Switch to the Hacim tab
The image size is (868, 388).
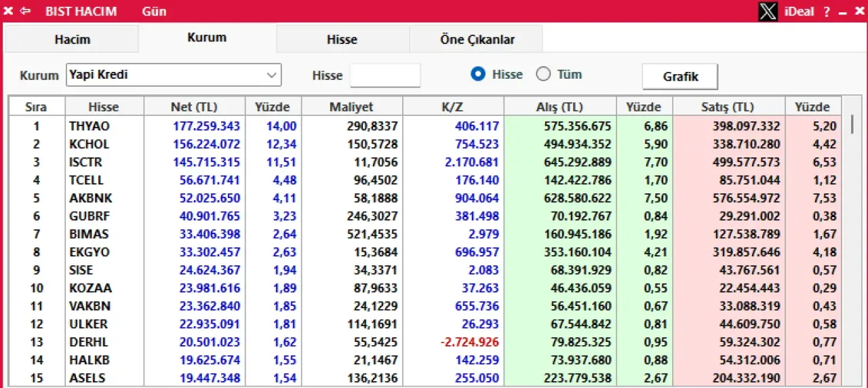(x=72, y=39)
